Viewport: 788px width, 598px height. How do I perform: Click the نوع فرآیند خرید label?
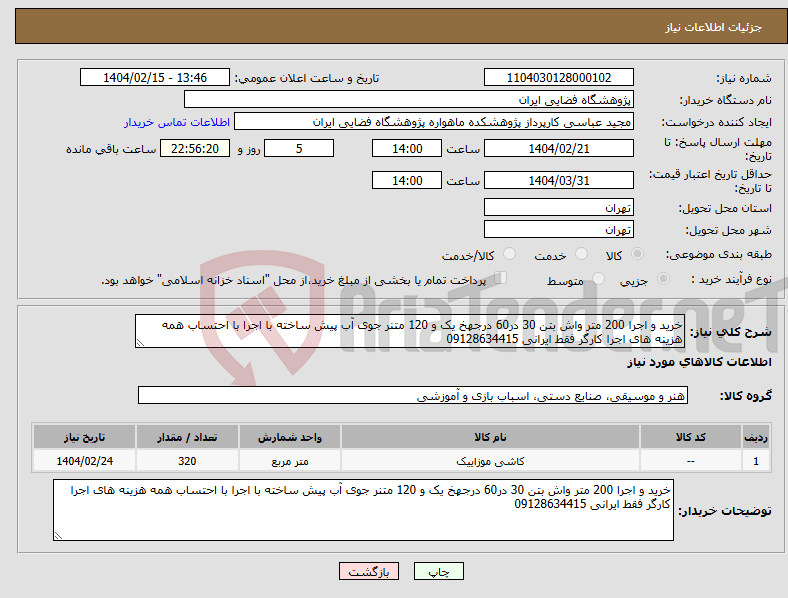click(x=731, y=279)
